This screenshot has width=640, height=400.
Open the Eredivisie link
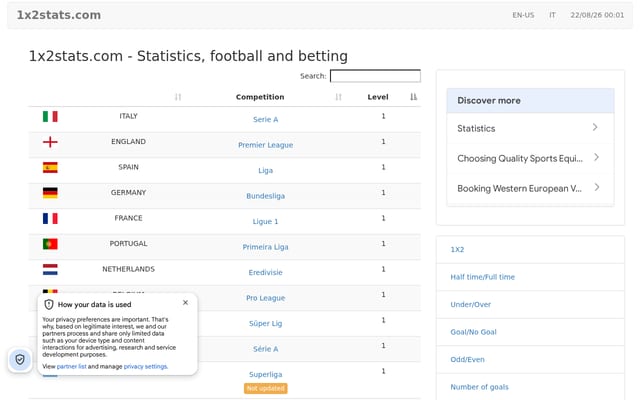[265, 273]
